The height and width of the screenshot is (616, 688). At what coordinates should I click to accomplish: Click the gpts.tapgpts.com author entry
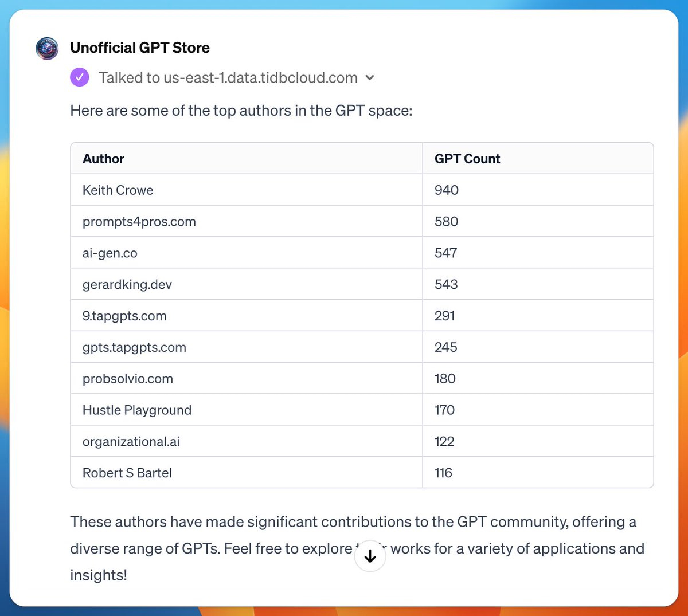(135, 347)
